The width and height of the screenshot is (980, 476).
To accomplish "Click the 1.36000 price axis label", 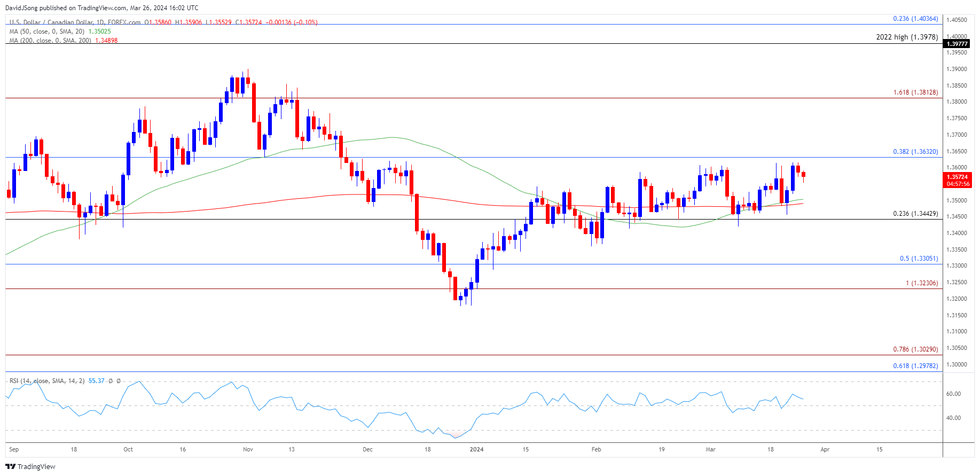I will tap(957, 168).
